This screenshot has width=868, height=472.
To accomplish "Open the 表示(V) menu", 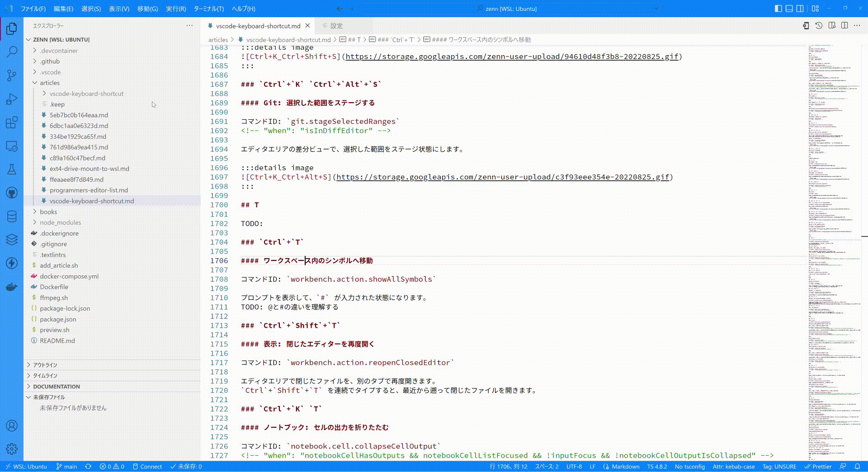I will click(x=119, y=9).
